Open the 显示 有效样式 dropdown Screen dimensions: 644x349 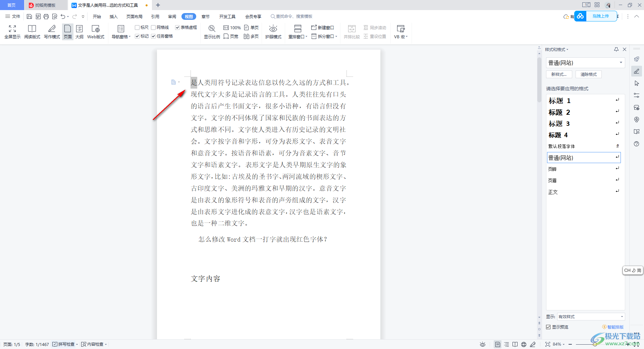tap(591, 317)
